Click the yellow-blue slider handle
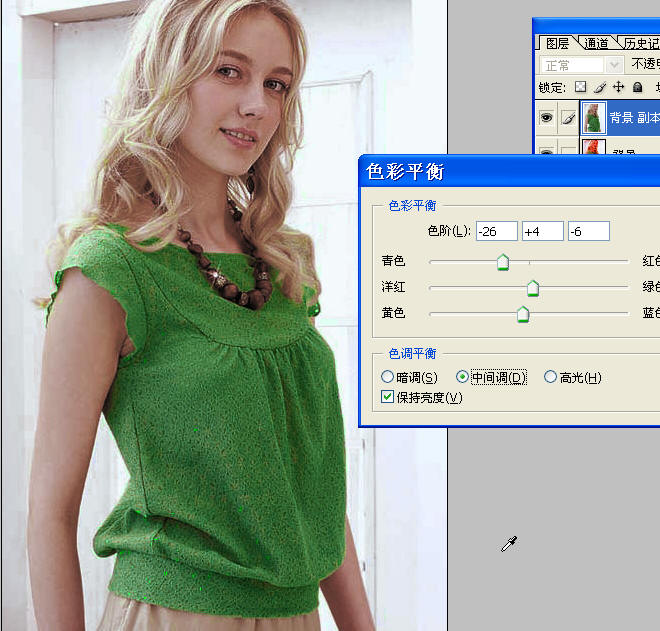 [x=523, y=314]
